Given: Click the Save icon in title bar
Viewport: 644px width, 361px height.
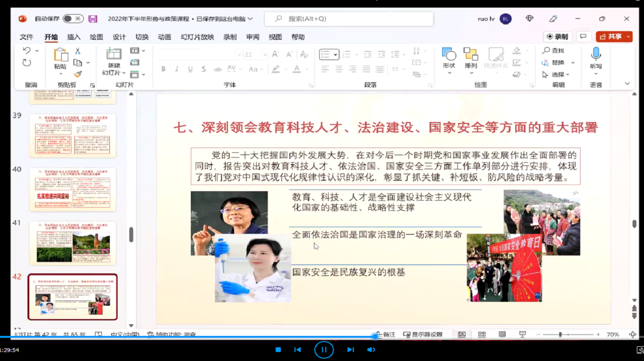Looking at the screenshot, I should click(92, 18).
